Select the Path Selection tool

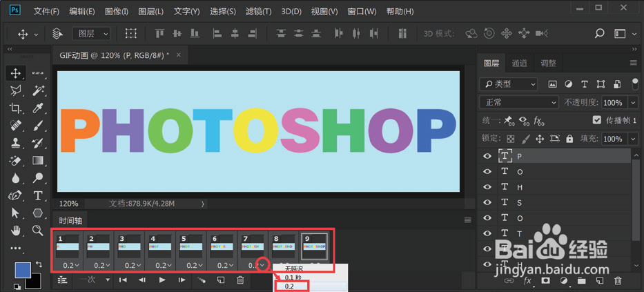[x=16, y=213]
